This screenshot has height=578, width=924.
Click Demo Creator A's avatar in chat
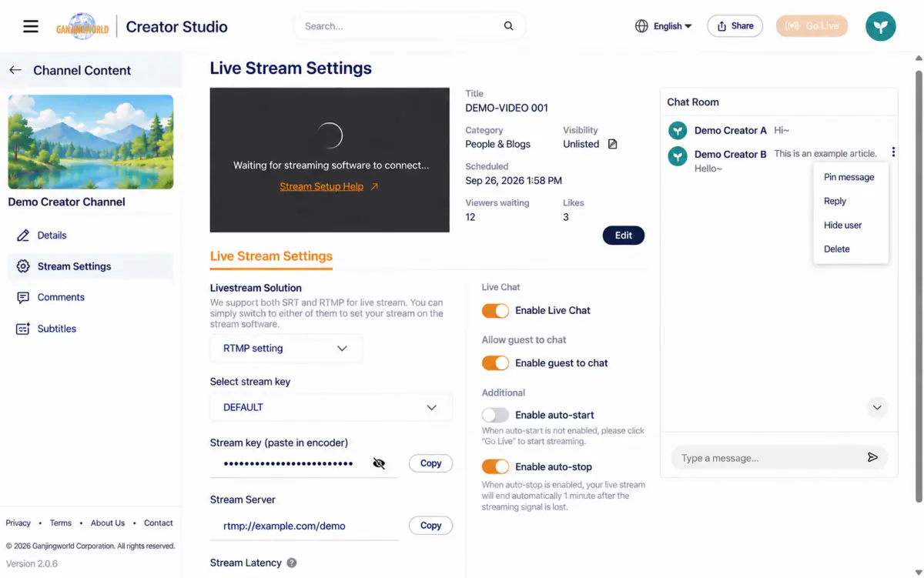[x=677, y=131]
